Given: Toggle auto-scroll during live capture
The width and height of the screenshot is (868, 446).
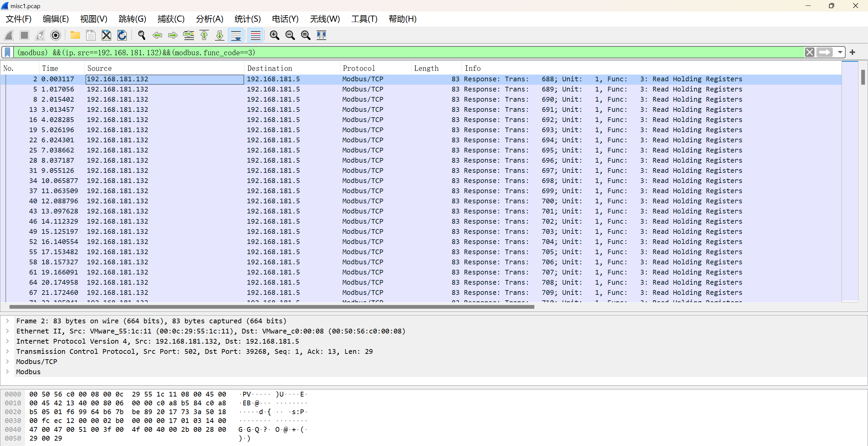Looking at the screenshot, I should click(236, 35).
